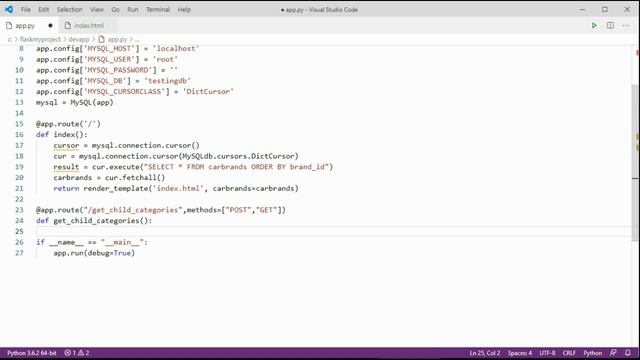Split the editor right
Viewport: 640px width, 360px height.
tap(610, 25)
